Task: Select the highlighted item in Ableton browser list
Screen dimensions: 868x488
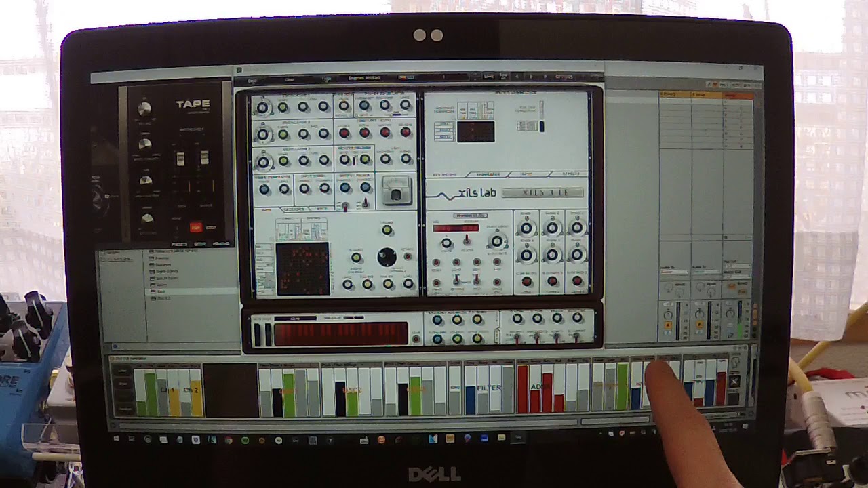Action: pyautogui.click(x=192, y=291)
